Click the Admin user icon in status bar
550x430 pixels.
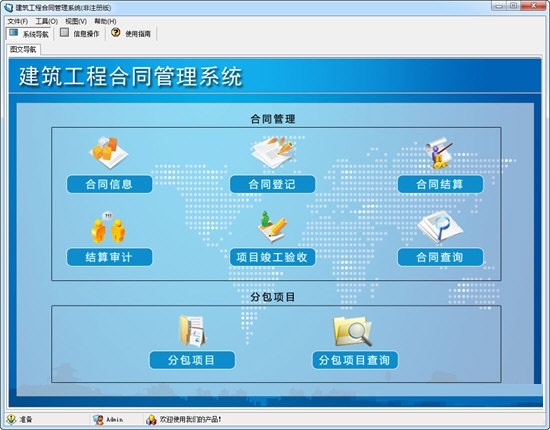click(x=98, y=419)
